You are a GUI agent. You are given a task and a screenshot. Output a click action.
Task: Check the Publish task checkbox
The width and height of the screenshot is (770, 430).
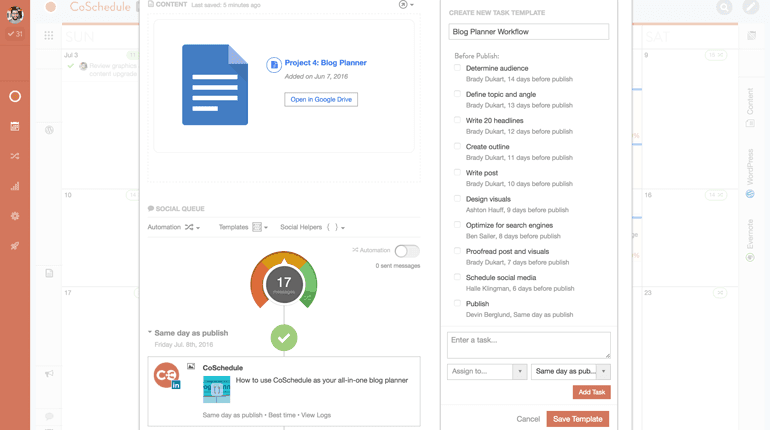pos(457,303)
